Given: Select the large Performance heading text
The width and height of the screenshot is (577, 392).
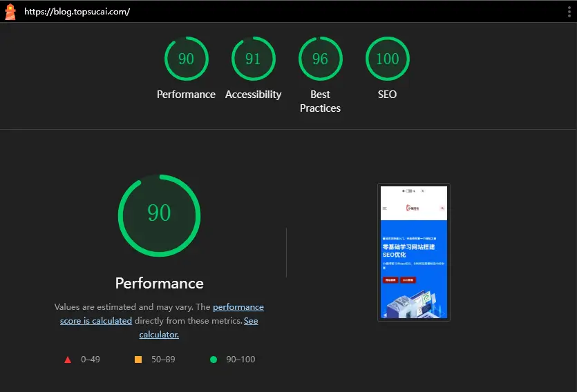Looking at the screenshot, I should pyautogui.click(x=160, y=283).
